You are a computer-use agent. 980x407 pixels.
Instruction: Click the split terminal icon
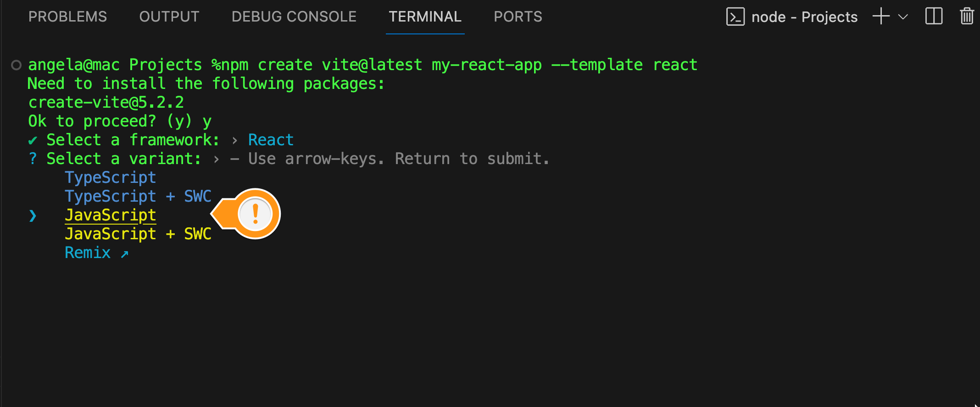click(934, 17)
